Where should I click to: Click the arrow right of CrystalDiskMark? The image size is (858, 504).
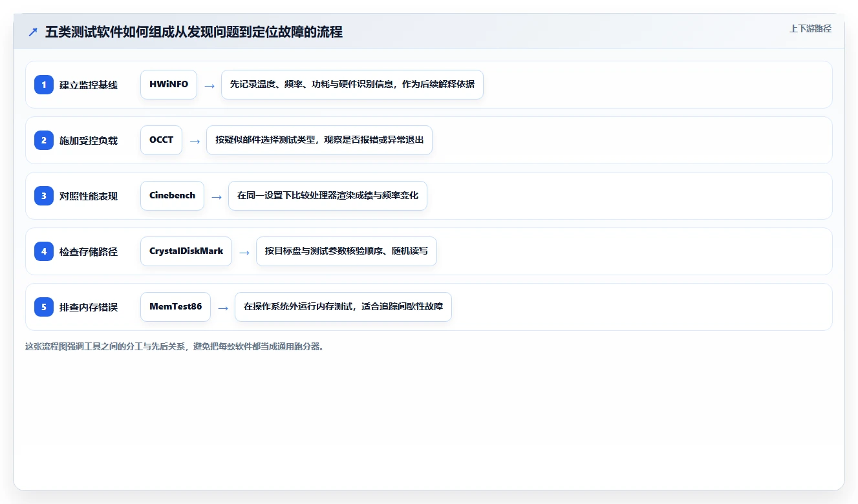pyautogui.click(x=244, y=252)
